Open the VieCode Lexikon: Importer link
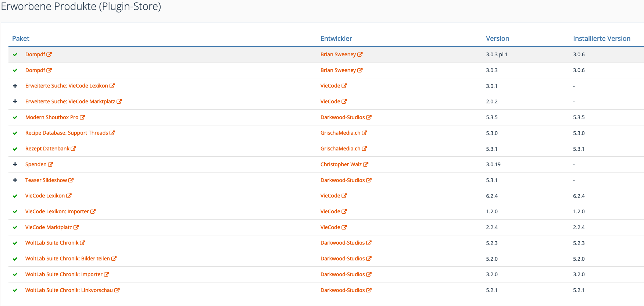Image resolution: width=644 pixels, height=306 pixels. [x=57, y=211]
